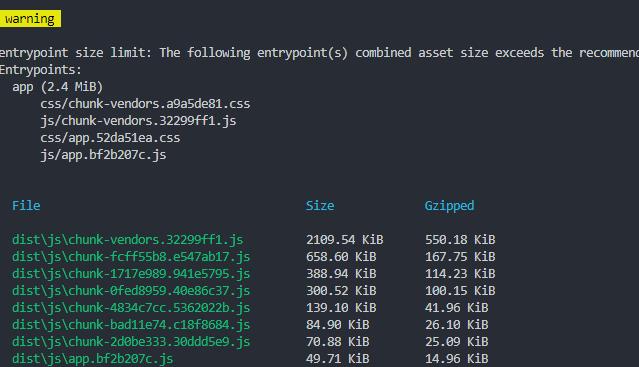Click the 550.18 KiB gzipped value
639x367 pixels.
coord(460,240)
